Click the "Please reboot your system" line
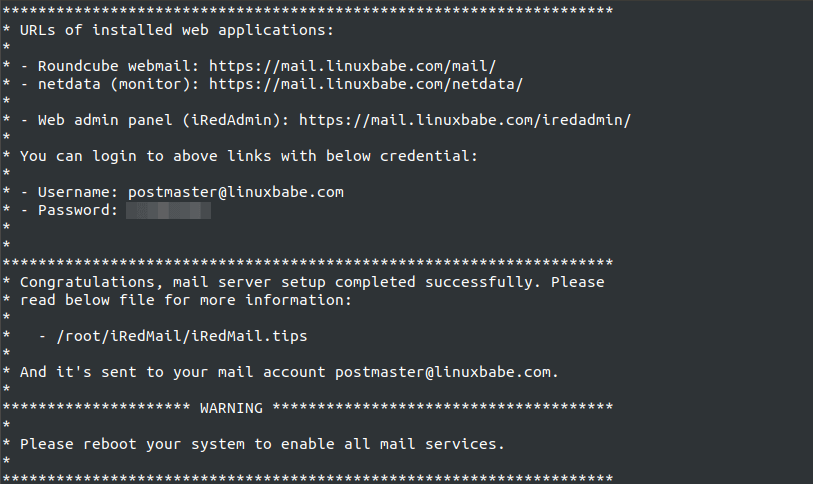This screenshot has width=813, height=484. tap(263, 443)
